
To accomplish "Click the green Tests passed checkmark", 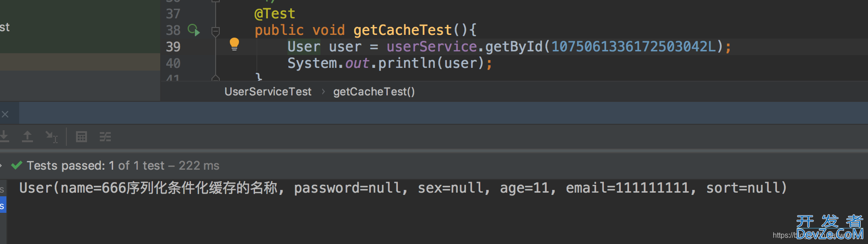I will pos(16,165).
